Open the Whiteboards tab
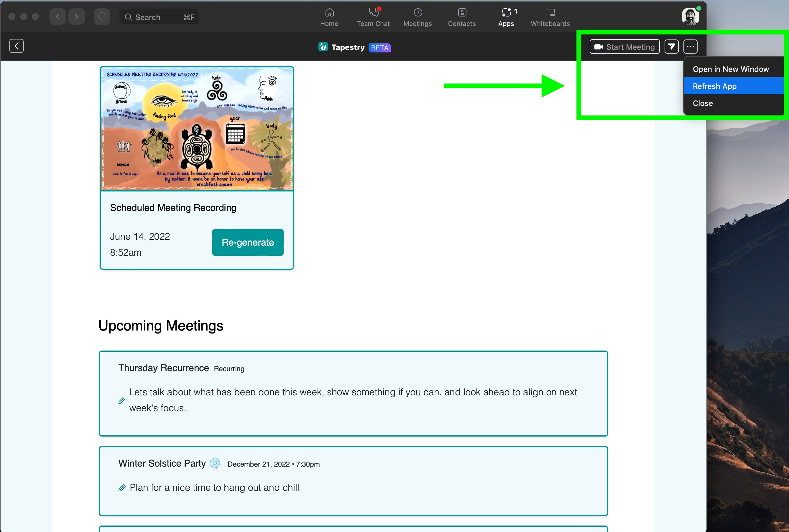This screenshot has height=532, width=789. point(550,17)
